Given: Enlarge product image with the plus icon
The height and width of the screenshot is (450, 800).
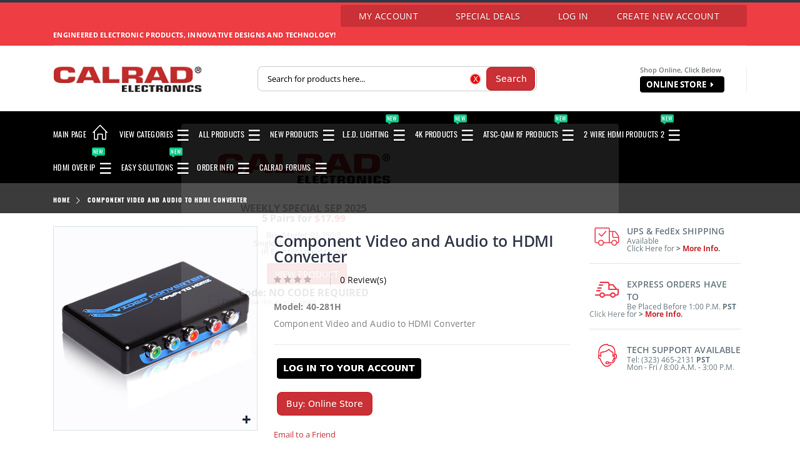Looking at the screenshot, I should point(246,419).
